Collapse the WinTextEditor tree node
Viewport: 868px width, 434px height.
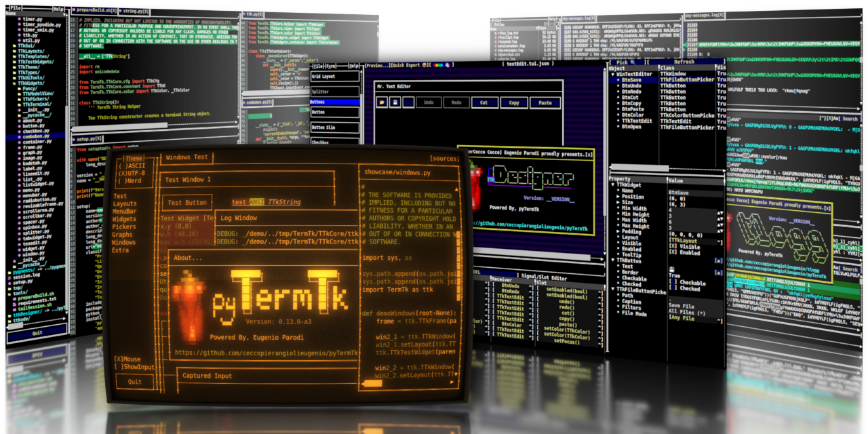612,74
